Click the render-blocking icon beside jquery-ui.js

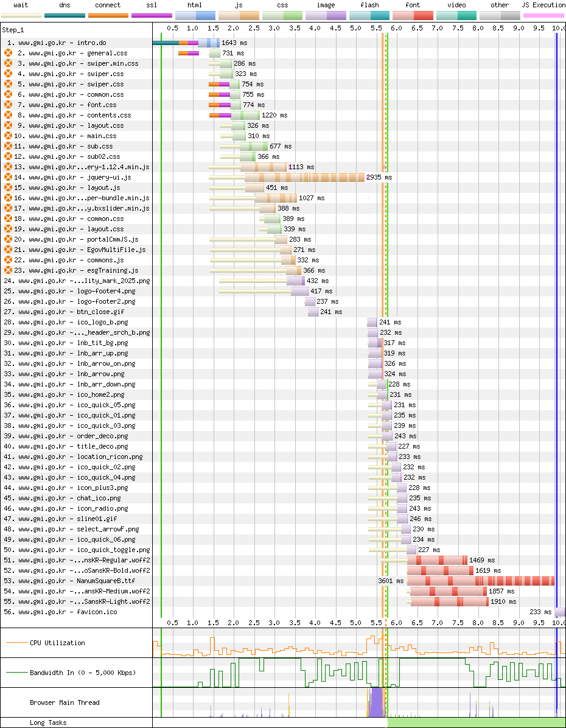coord(8,177)
